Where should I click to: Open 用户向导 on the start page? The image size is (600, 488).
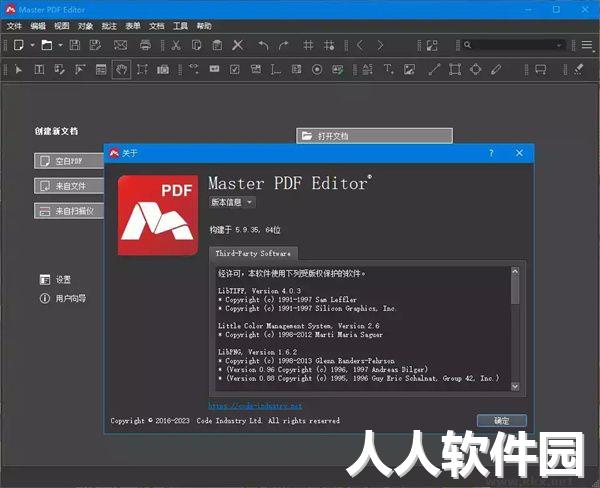63,298
